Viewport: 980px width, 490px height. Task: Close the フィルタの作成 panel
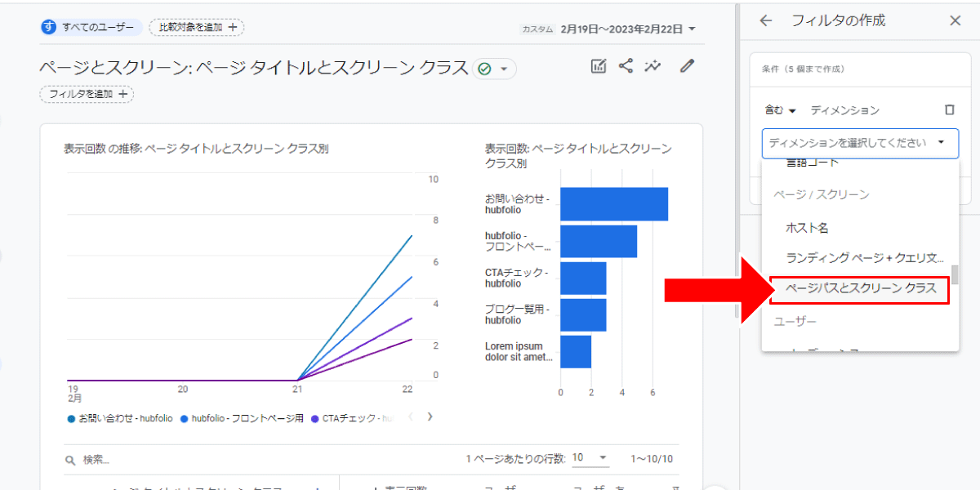click(x=955, y=20)
